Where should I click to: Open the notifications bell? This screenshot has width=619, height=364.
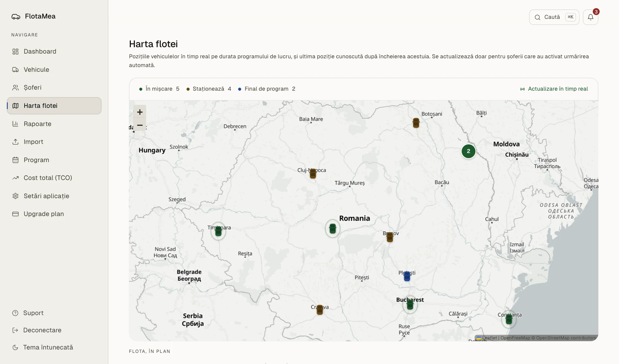(590, 17)
